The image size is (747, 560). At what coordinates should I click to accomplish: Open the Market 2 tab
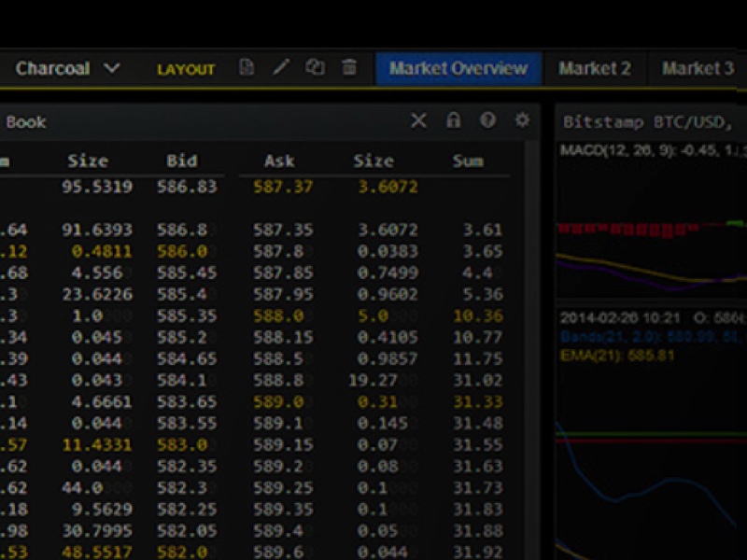click(595, 68)
